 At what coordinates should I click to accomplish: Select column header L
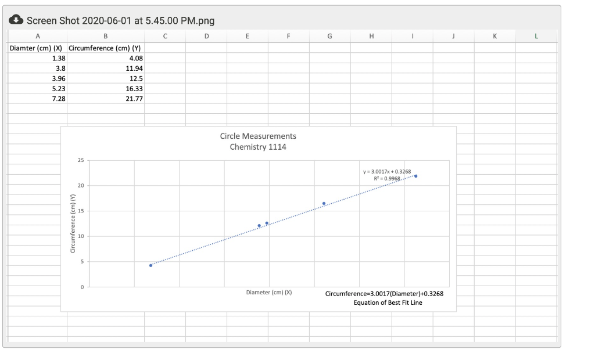536,35
